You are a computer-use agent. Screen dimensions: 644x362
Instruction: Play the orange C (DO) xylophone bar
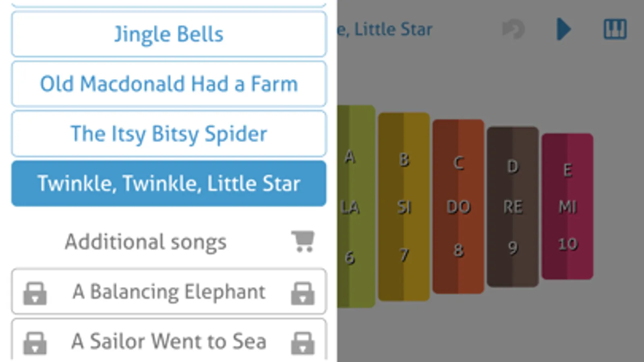coord(458,206)
